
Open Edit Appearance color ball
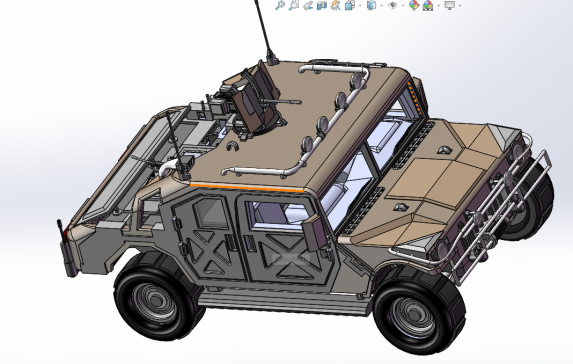click(x=414, y=5)
